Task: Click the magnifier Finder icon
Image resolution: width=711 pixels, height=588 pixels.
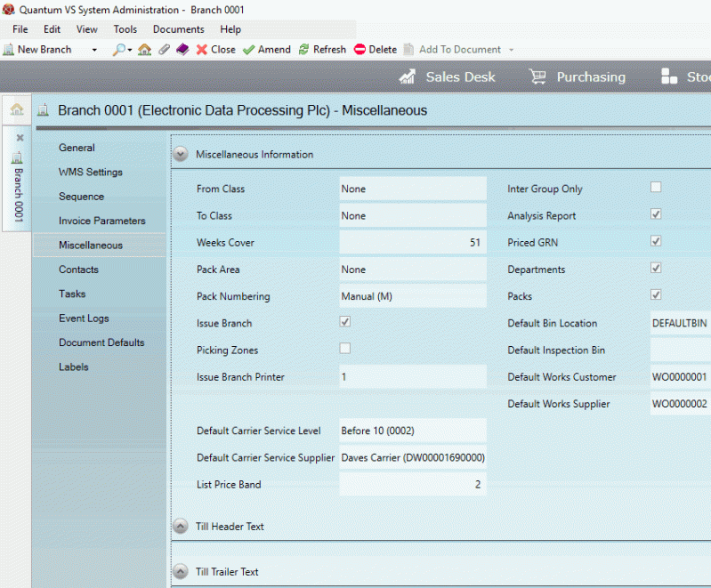Action: point(119,50)
